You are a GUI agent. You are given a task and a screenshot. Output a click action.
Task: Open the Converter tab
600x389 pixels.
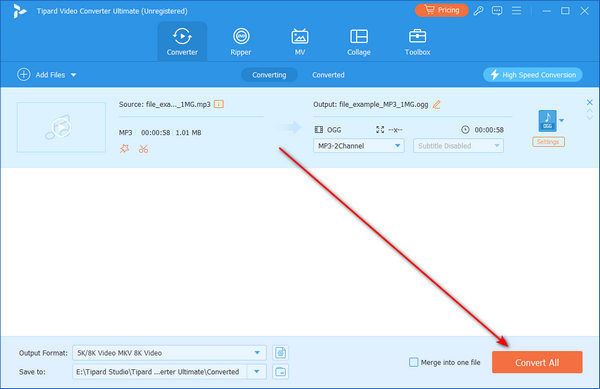(182, 41)
